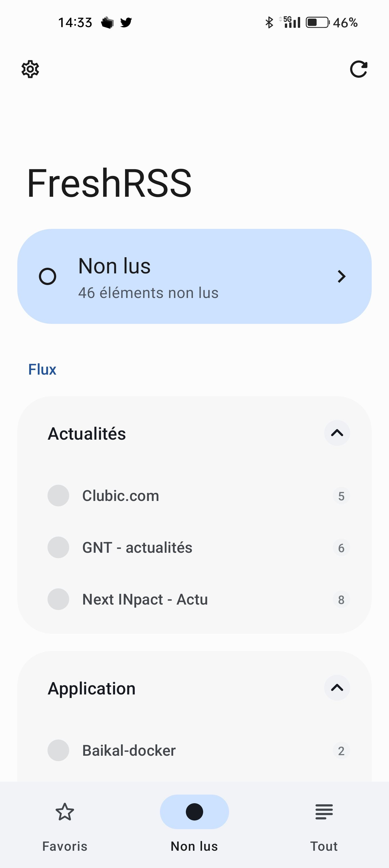
Task: Open the GNT - actualités feed
Action: [x=137, y=548]
